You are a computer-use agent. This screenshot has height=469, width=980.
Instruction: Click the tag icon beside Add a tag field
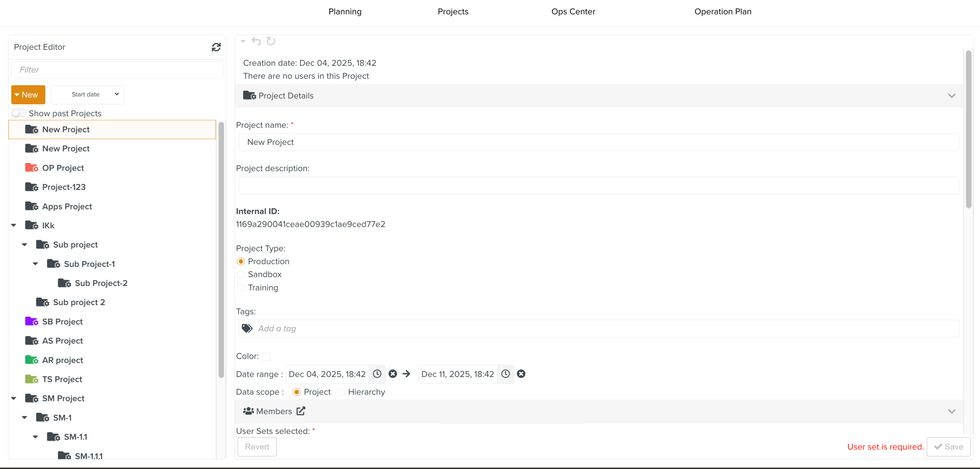(x=247, y=328)
